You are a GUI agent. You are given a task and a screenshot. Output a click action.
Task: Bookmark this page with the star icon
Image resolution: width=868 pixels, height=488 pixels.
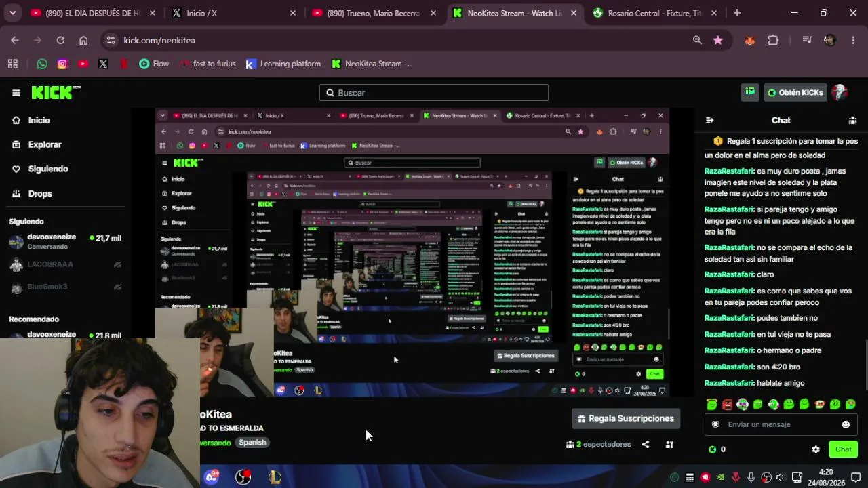point(717,40)
